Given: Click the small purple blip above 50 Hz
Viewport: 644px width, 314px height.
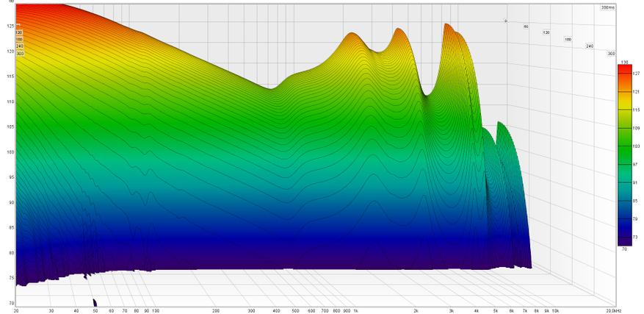Looking at the screenshot, I should [x=95, y=302].
